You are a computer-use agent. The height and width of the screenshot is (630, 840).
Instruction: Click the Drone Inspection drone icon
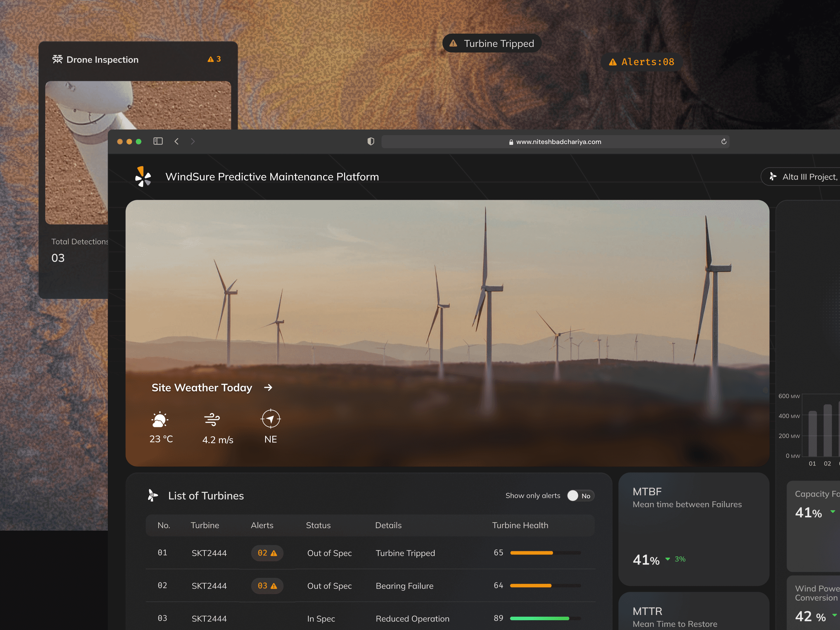(57, 59)
